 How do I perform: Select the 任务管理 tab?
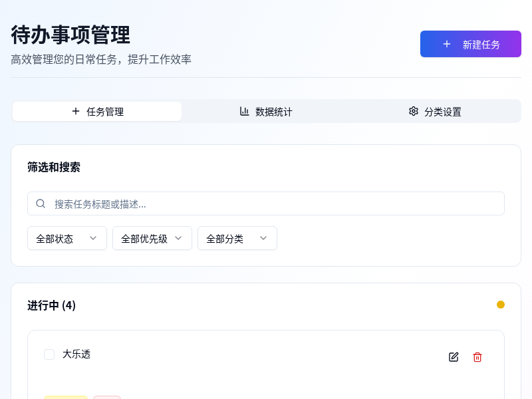(96, 111)
